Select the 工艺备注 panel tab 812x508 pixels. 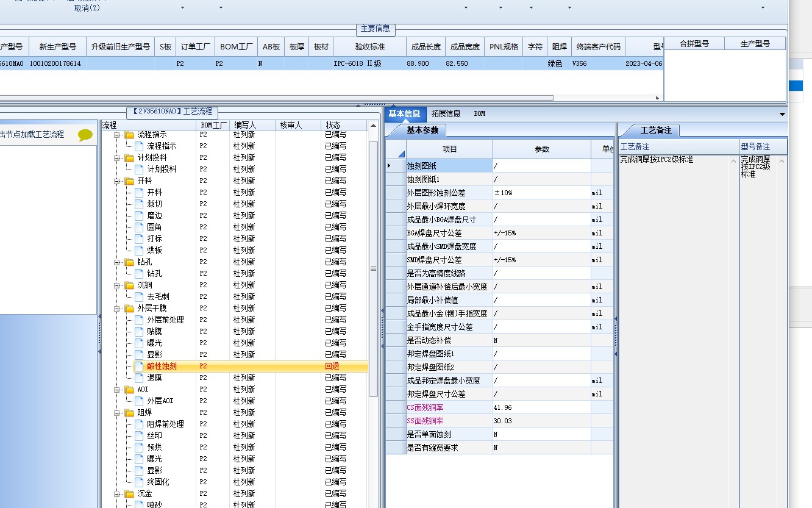655,130
